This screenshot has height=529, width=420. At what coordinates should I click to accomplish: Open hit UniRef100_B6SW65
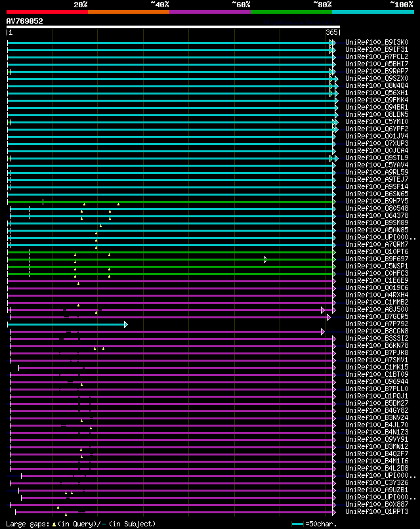tap(377, 194)
